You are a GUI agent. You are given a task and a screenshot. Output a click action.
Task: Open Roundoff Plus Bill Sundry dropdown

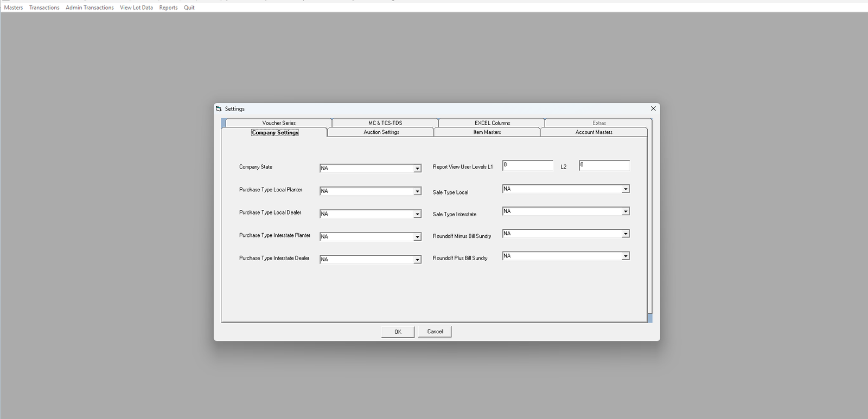626,256
